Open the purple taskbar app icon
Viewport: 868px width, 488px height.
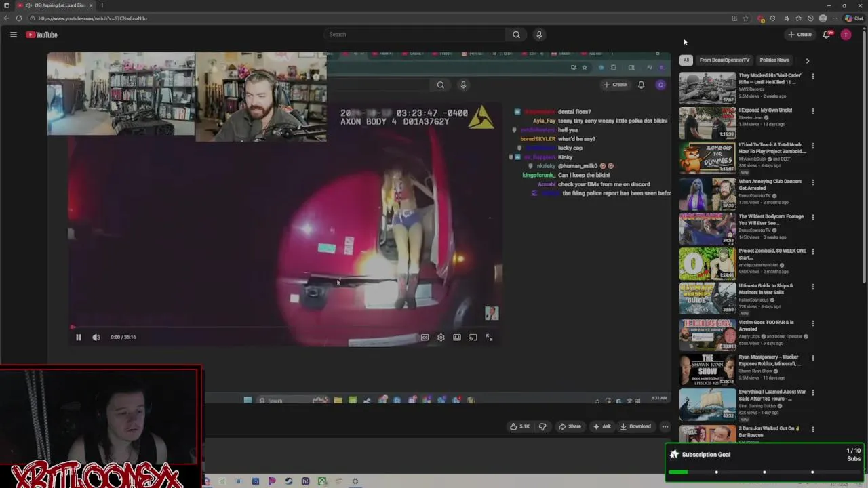[x=271, y=481]
